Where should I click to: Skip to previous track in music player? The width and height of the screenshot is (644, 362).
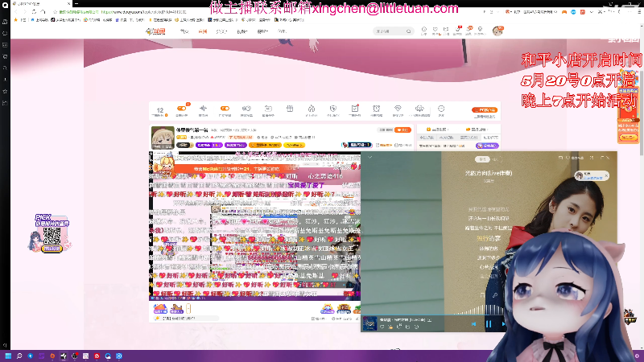click(473, 324)
